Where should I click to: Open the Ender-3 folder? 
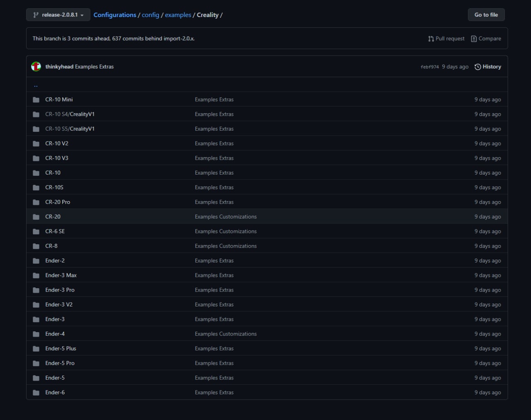pos(55,319)
